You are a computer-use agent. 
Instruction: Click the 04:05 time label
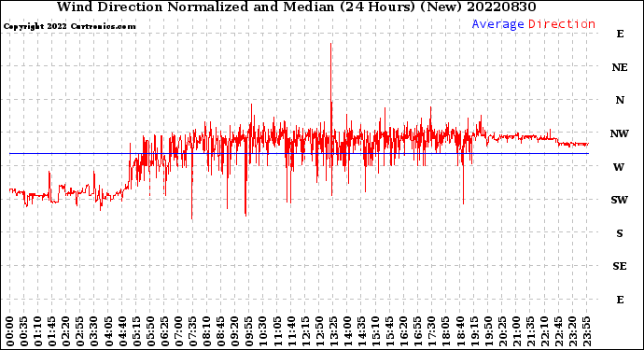108,332
